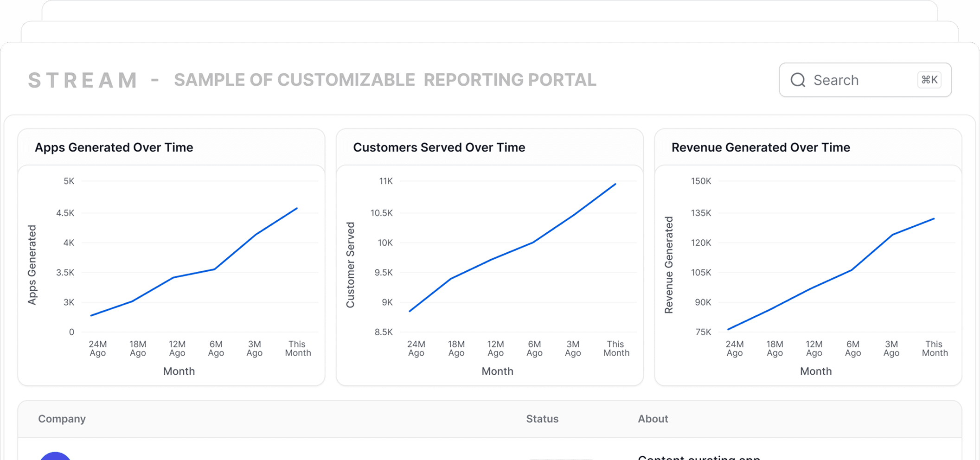Image resolution: width=980 pixels, height=460 pixels.
Task: Click 'Revenue Generated' vertical axis title
Action: coord(668,265)
